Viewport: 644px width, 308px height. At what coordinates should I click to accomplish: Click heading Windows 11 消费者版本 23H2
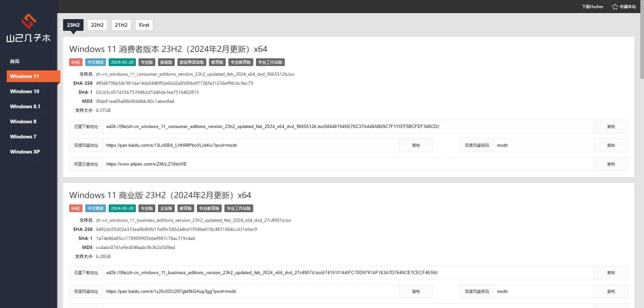168,49
